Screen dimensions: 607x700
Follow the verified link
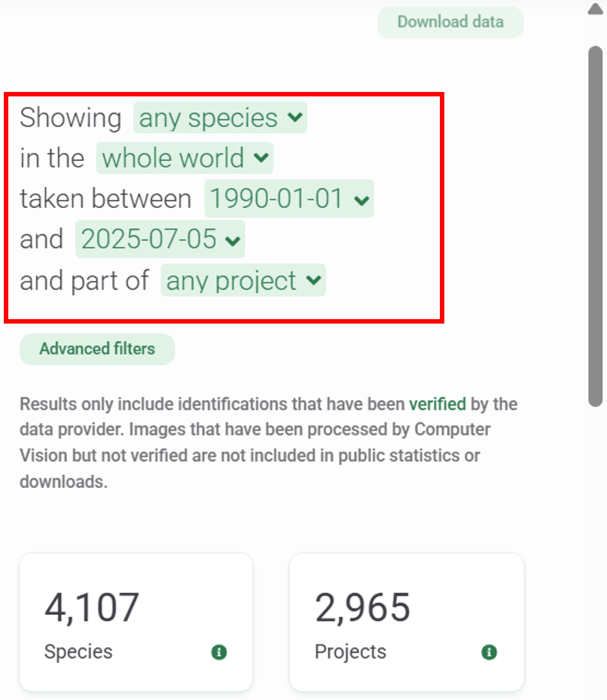(x=437, y=404)
